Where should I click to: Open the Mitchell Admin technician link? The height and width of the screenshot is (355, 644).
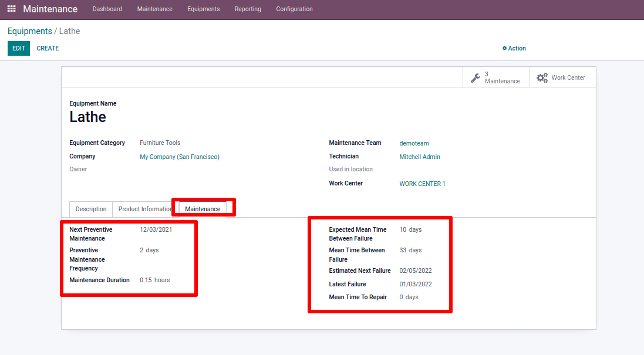click(x=419, y=157)
